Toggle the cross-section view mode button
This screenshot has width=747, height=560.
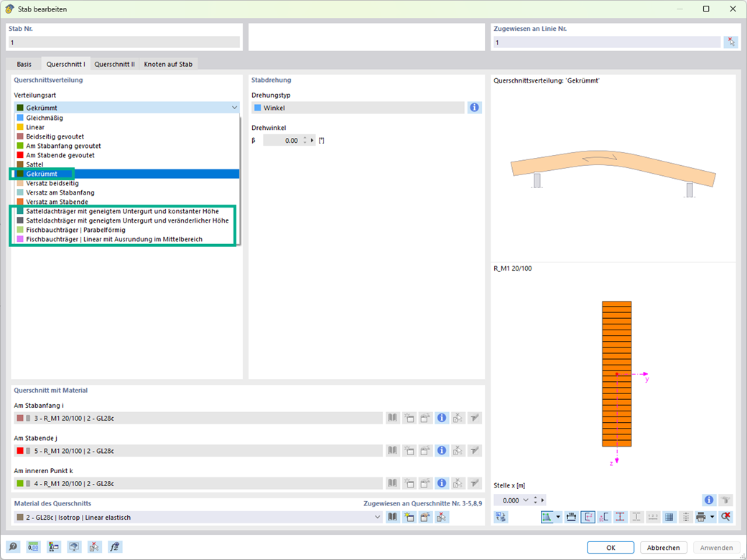547,517
